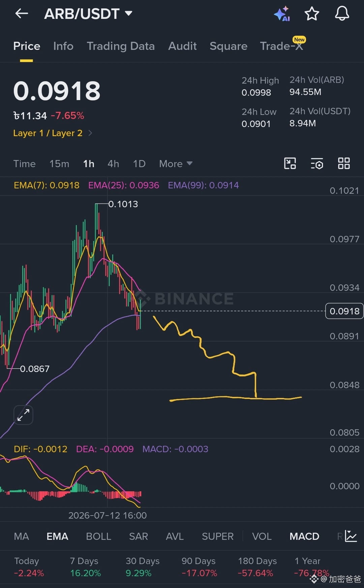This screenshot has height=588, width=364.
Task: Click the 0.0867 low marker on chart
Action: (35, 369)
